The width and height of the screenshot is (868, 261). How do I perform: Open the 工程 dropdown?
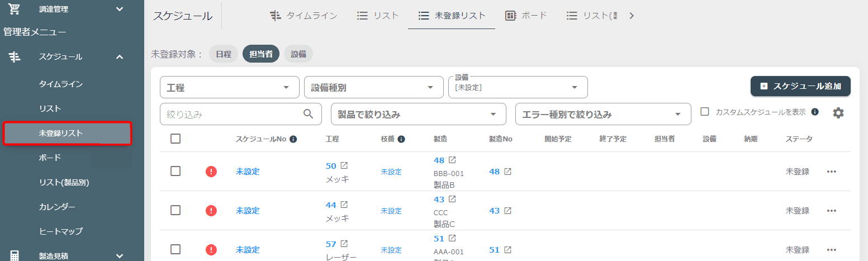click(230, 87)
